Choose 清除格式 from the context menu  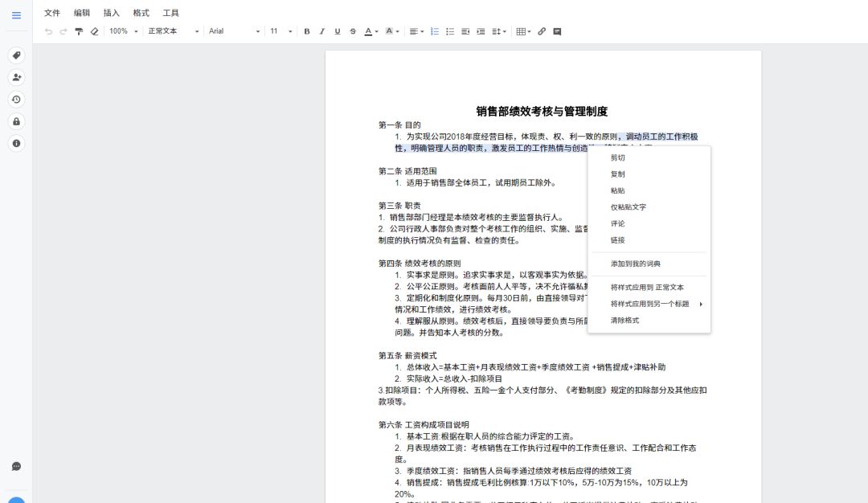pos(624,321)
